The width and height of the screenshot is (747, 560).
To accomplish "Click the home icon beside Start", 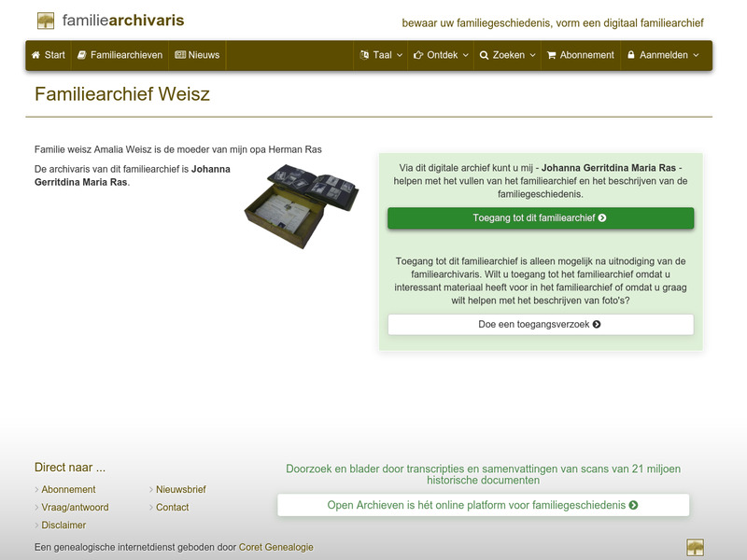I will click(35, 55).
